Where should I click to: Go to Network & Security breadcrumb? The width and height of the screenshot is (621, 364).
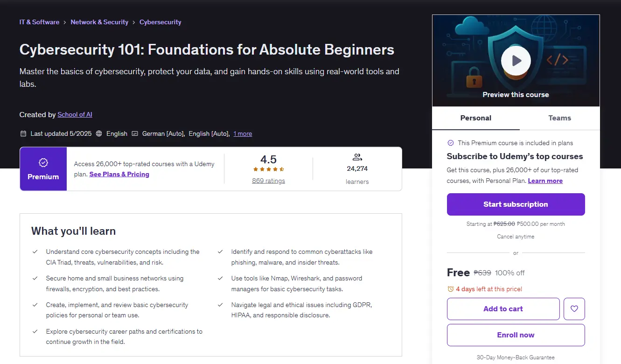(x=99, y=22)
